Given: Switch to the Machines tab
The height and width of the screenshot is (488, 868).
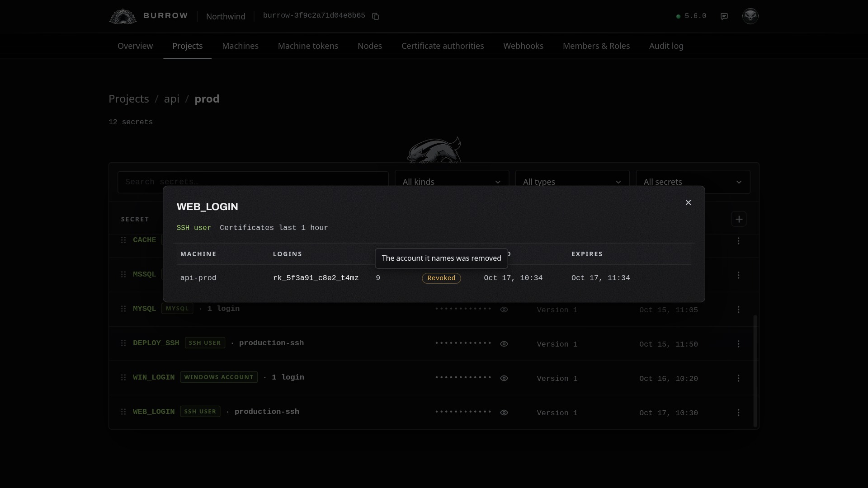Looking at the screenshot, I should 240,46.
